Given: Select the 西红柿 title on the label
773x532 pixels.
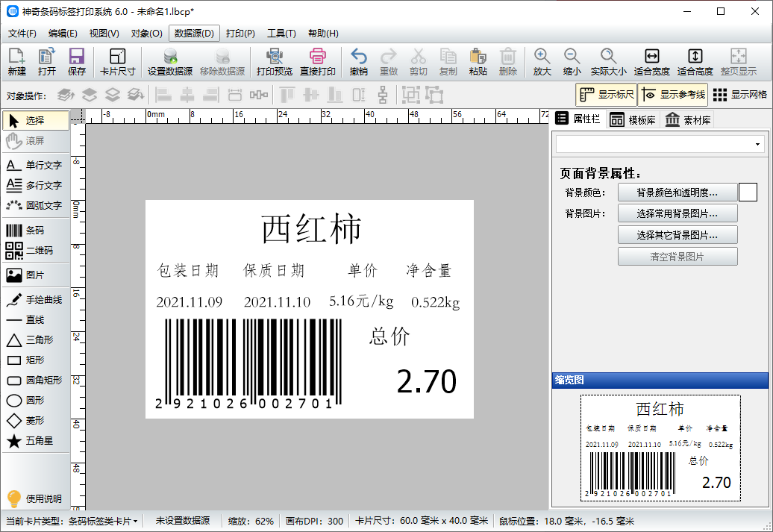Looking at the screenshot, I should click(310, 229).
